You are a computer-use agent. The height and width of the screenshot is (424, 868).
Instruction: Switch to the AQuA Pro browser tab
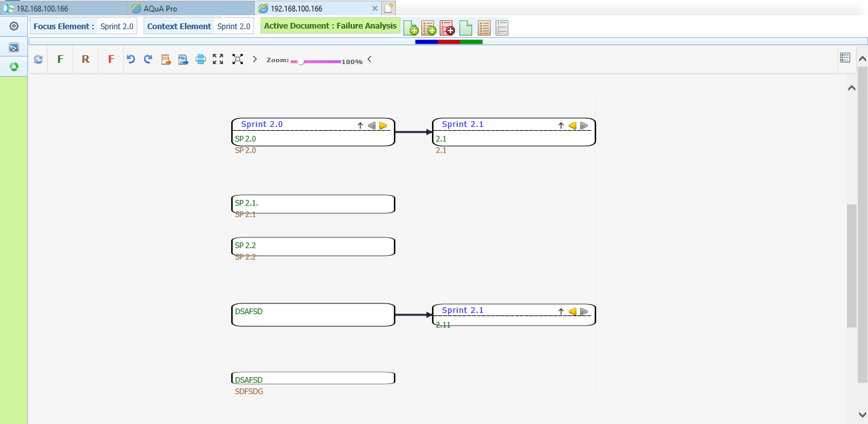(191, 8)
